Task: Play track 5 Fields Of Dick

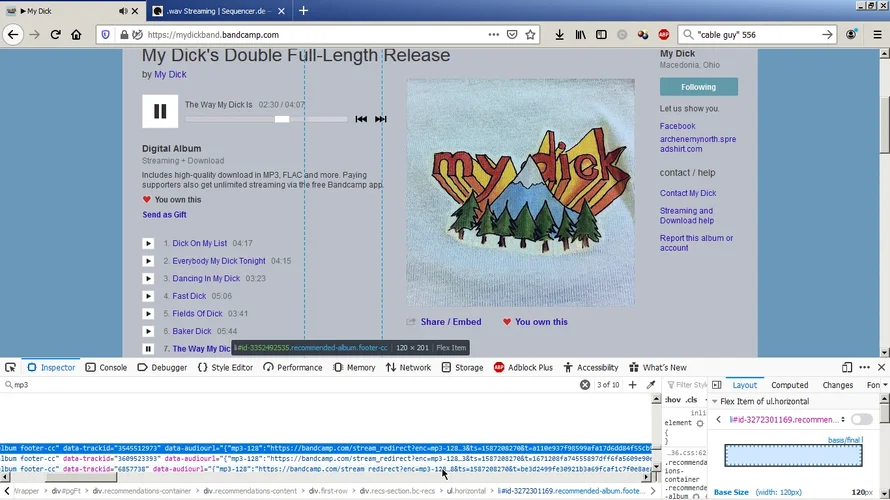Action: [x=148, y=314]
